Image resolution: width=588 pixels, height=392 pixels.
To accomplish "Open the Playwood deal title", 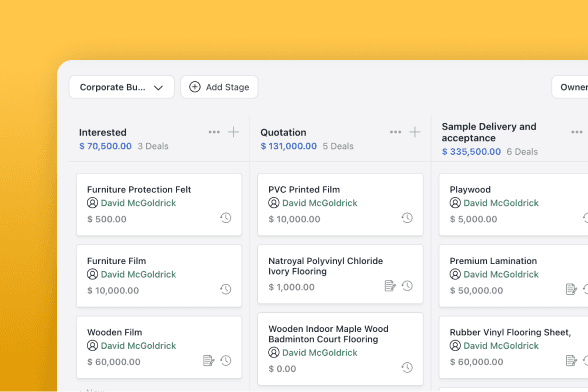I will [x=470, y=189].
